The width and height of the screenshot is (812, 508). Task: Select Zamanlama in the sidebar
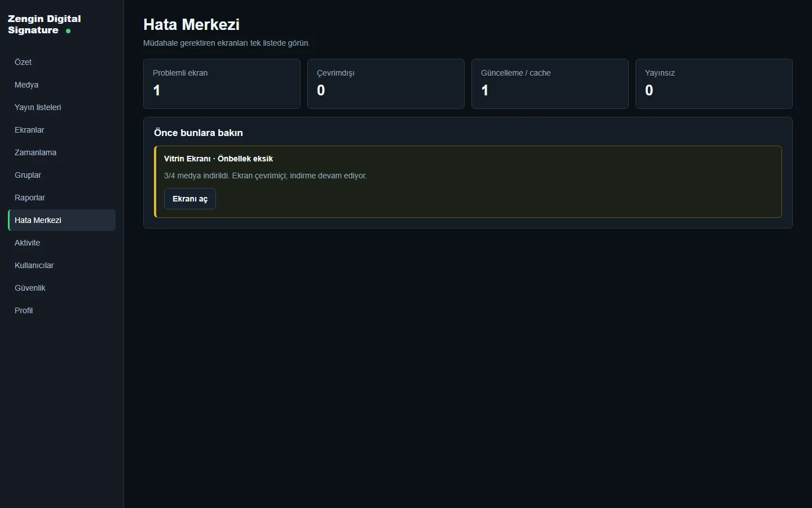click(x=61, y=152)
